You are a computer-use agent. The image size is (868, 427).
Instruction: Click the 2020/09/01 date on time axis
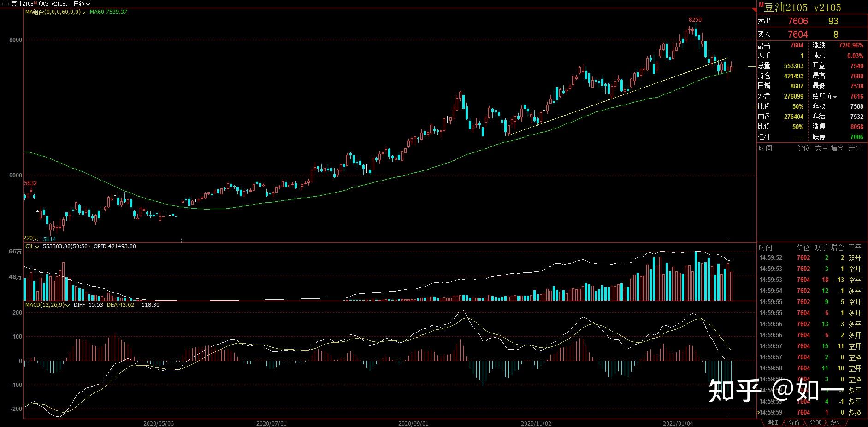coord(413,423)
